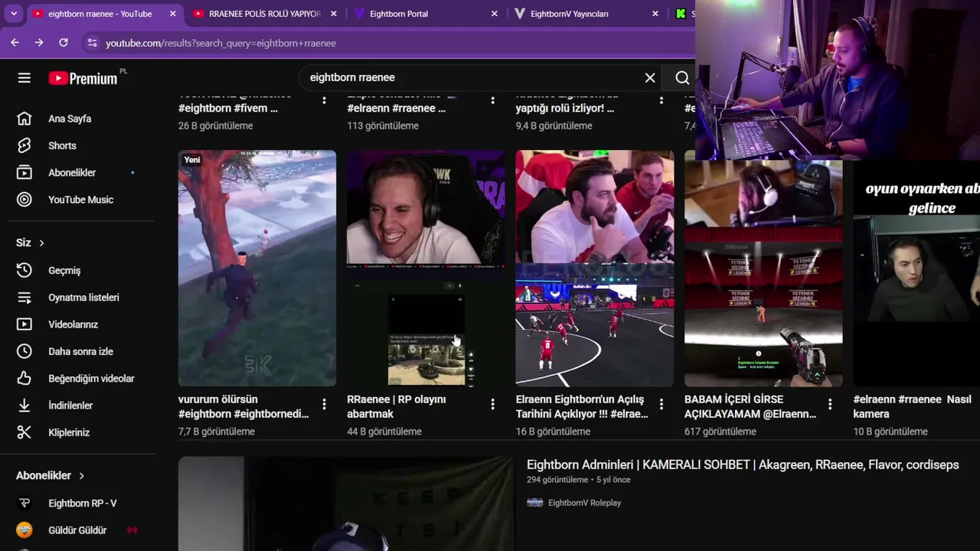The width and height of the screenshot is (980, 551).
Task: Close the Eightborn Portal tab
Action: [495, 14]
